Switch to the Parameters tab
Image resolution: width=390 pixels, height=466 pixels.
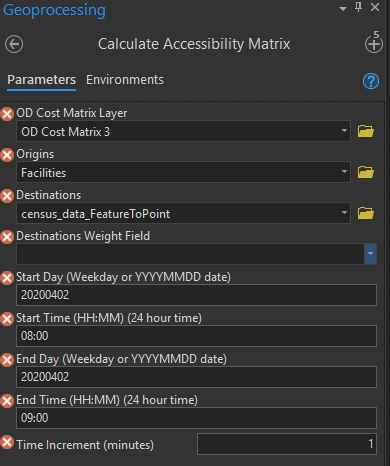tap(42, 80)
